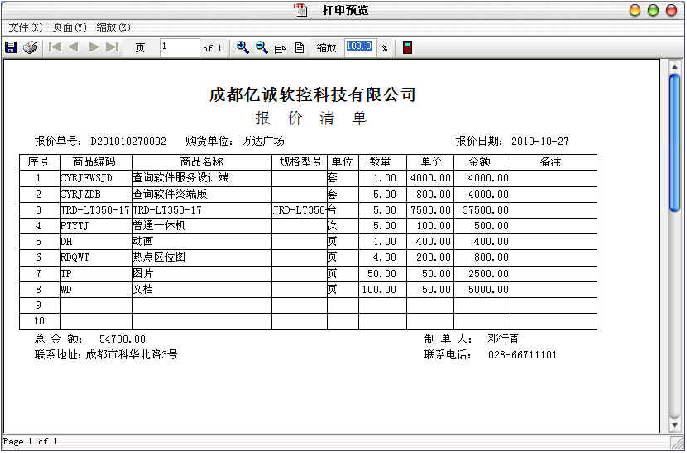Open the 页面 menu
Screen dimensions: 687x453
coord(69,28)
